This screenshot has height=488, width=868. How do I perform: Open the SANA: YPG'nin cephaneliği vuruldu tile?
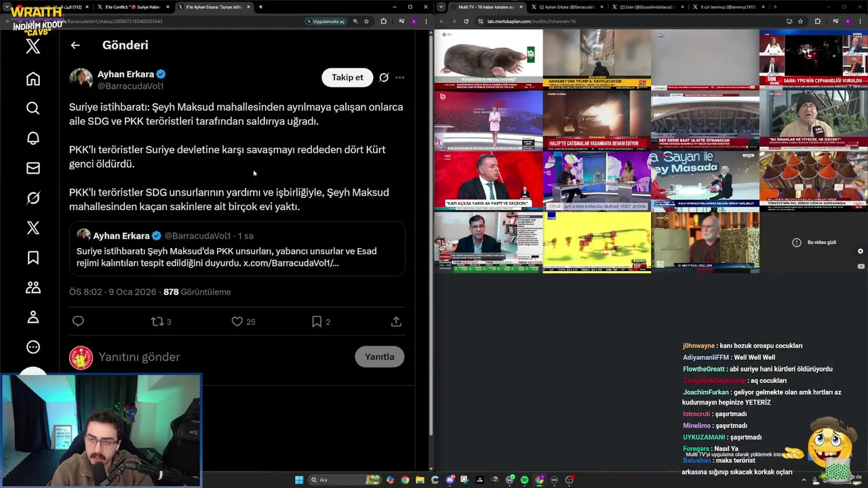click(813, 60)
